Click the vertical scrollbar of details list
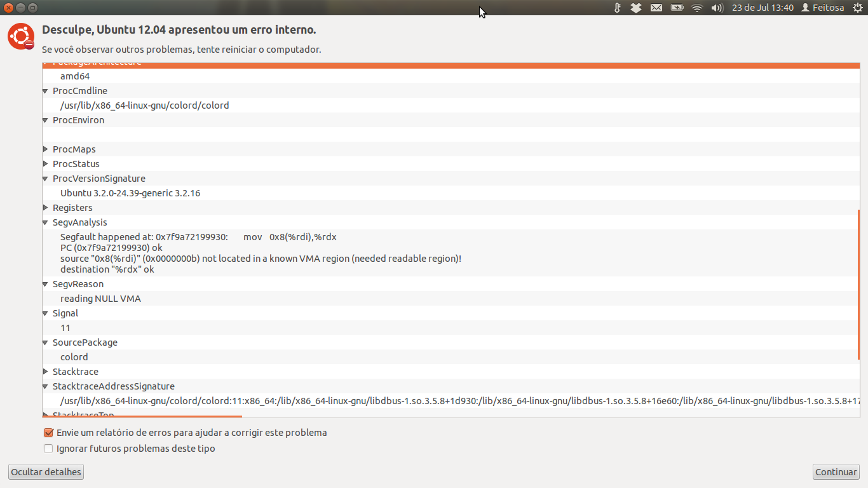This screenshot has height=488, width=868. pos(858,285)
